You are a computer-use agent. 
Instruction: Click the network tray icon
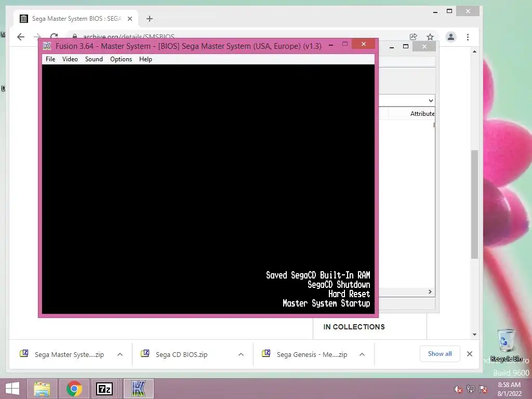tap(471, 389)
